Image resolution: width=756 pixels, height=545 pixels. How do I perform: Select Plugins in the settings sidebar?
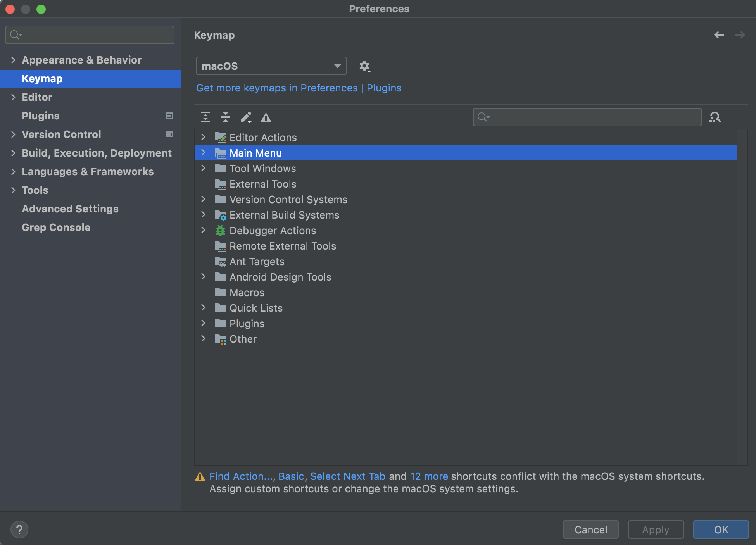[41, 116]
